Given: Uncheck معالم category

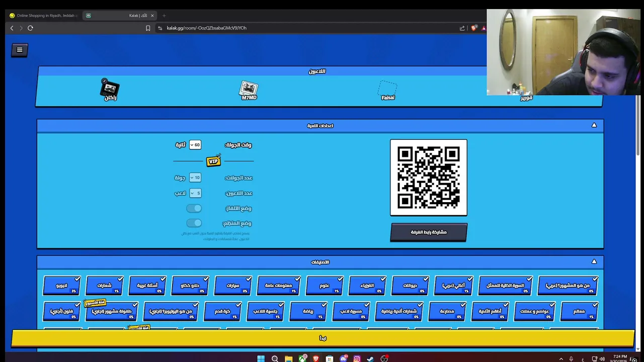Looking at the screenshot, I should tap(579, 311).
